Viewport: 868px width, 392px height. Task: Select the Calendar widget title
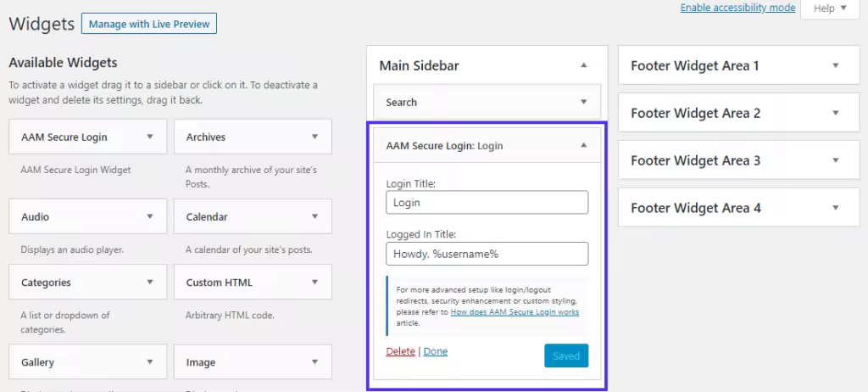pyautogui.click(x=207, y=217)
